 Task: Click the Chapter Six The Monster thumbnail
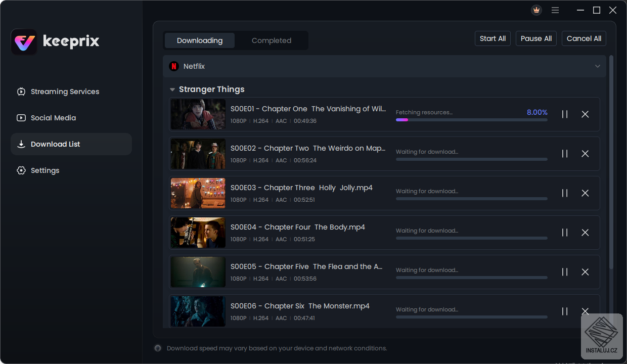click(x=198, y=311)
